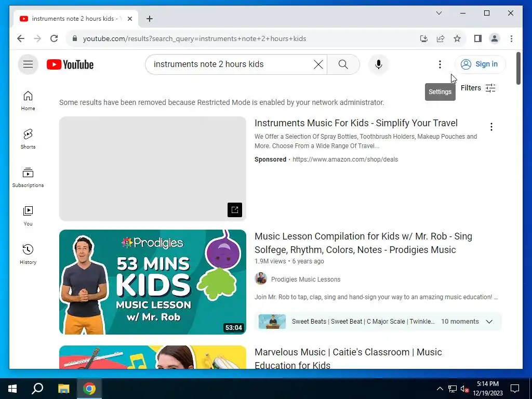
Task: Click the external link icon on ad
Action: pyautogui.click(x=235, y=210)
